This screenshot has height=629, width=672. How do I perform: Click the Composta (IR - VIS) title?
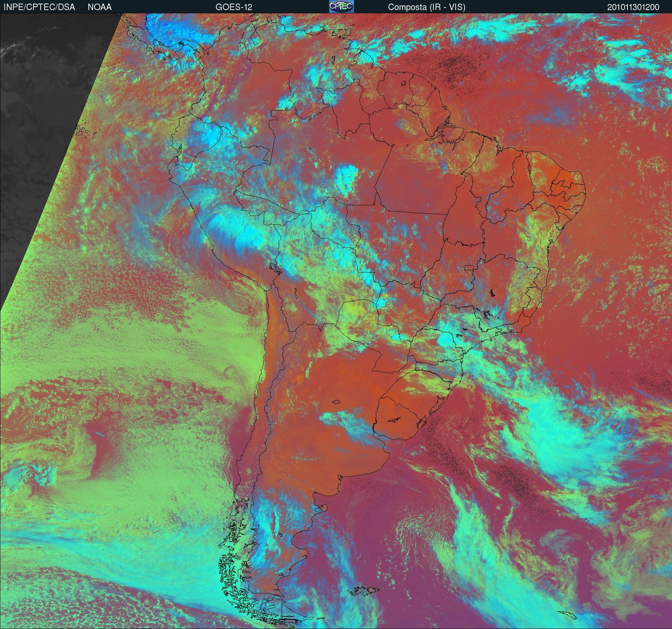pyautogui.click(x=427, y=7)
